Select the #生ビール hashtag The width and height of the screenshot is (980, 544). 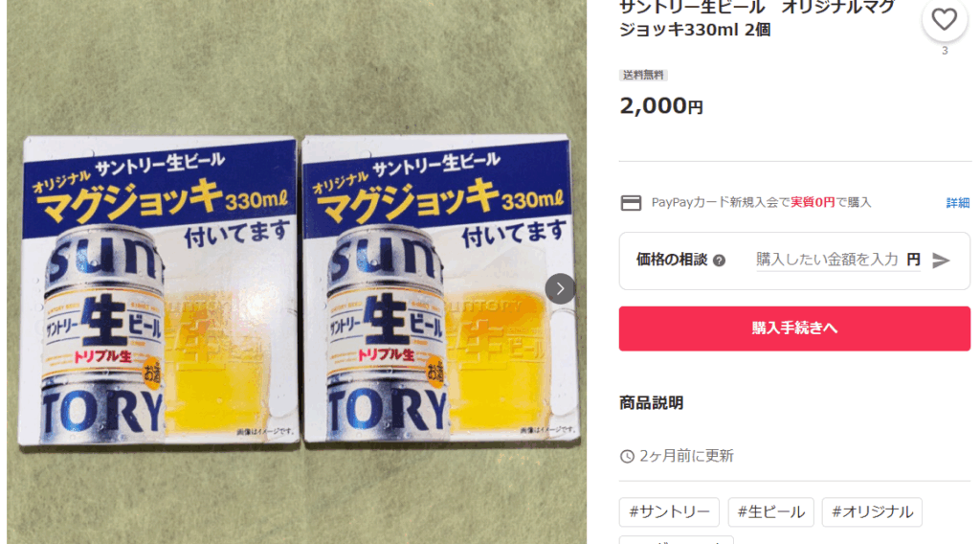tap(770, 512)
